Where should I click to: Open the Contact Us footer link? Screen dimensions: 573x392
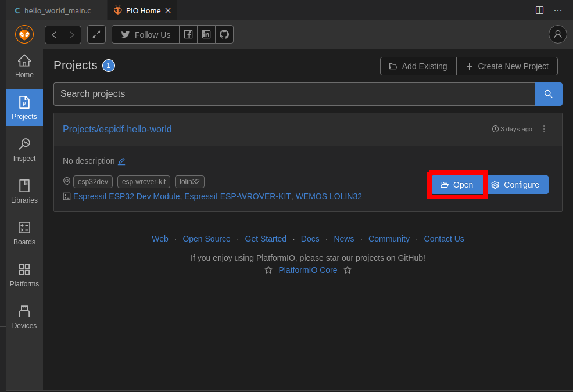tap(444, 239)
